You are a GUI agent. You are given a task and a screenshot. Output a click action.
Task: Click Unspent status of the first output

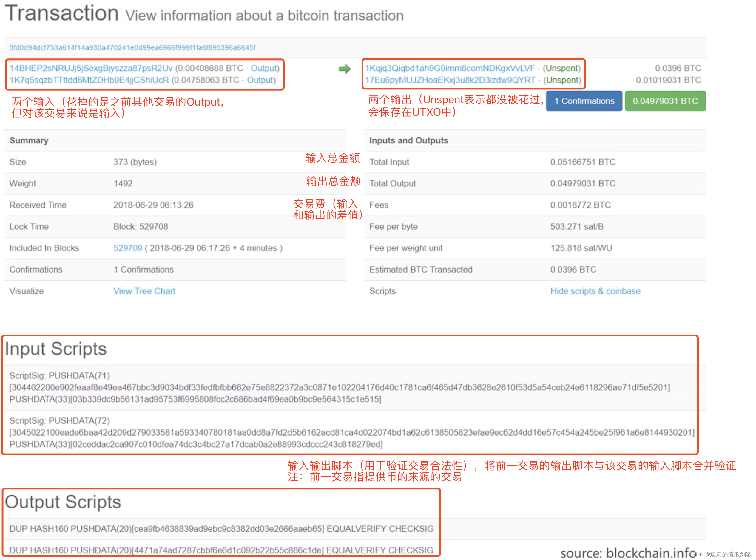562,68
